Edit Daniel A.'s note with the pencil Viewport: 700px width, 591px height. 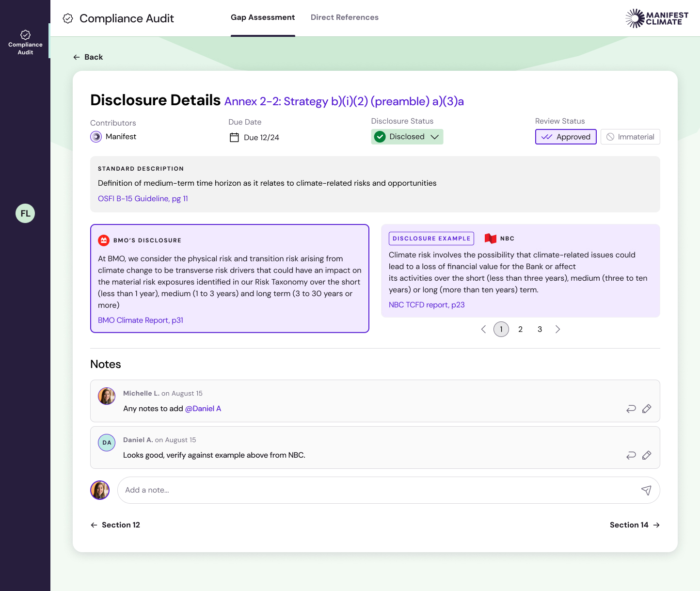pyautogui.click(x=647, y=455)
